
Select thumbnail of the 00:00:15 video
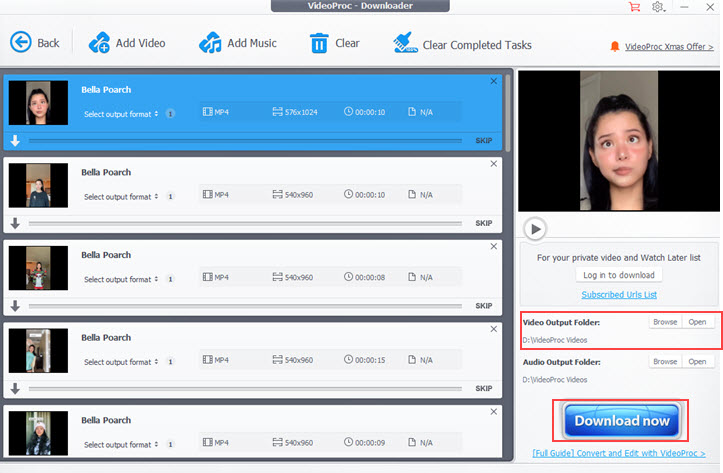(38, 350)
